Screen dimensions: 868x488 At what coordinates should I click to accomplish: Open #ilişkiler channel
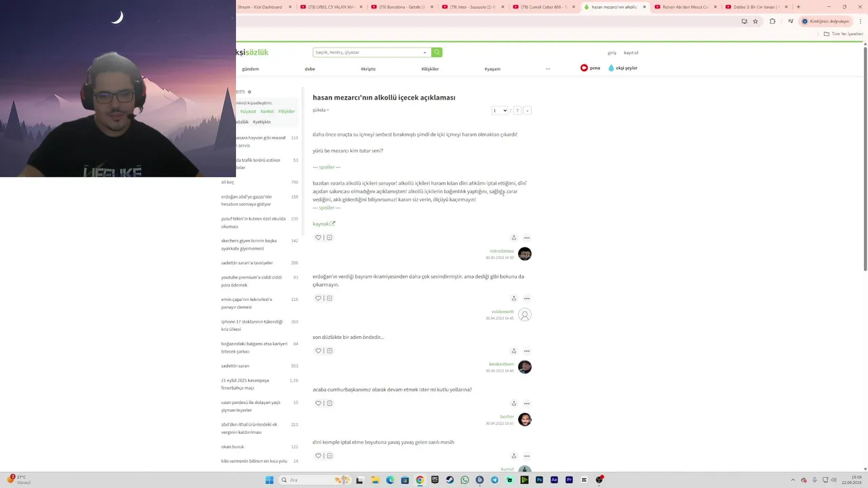430,68
